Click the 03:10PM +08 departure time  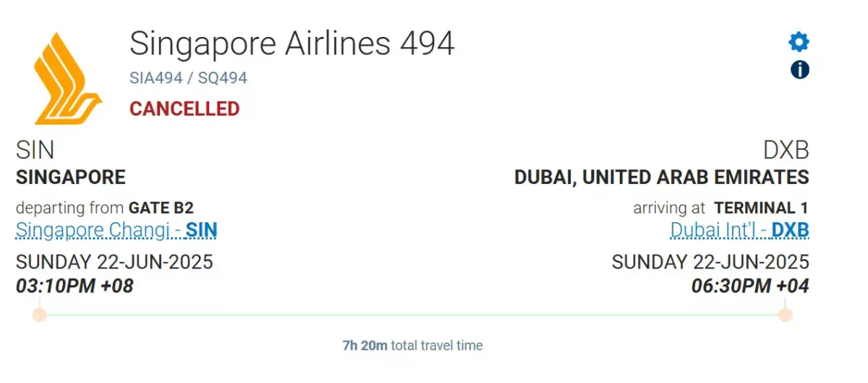point(75,286)
